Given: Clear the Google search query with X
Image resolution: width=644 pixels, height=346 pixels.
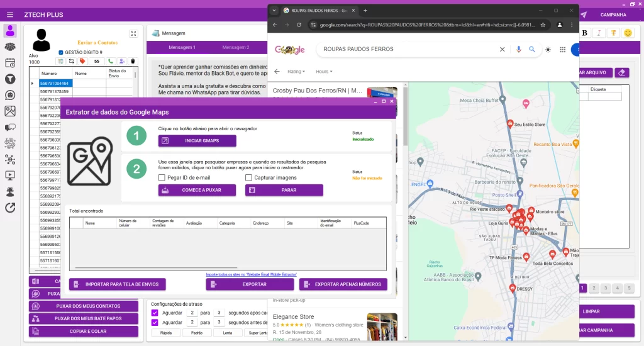Looking at the screenshot, I should coord(502,49).
